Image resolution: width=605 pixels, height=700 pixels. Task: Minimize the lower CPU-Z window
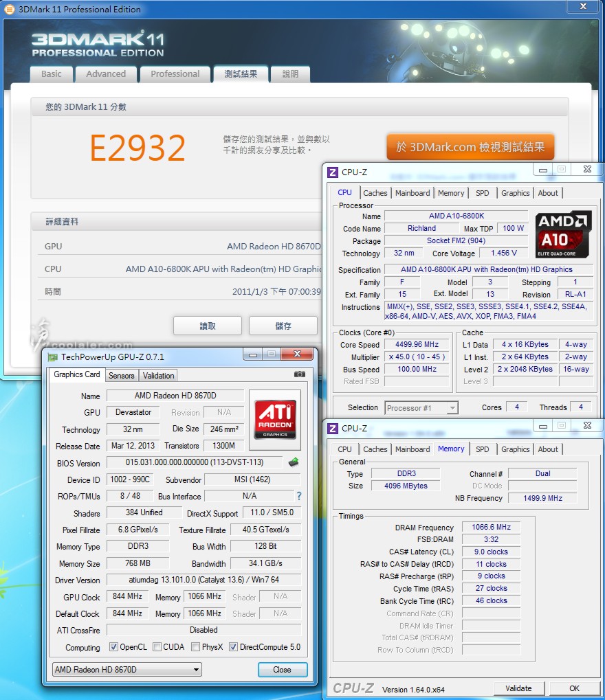point(543,426)
